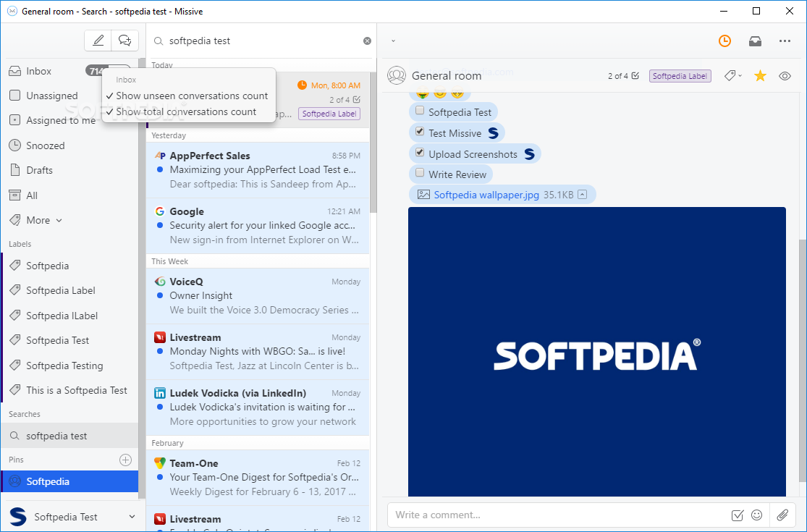Toggle Show unseen conversations count menu option
The width and height of the screenshot is (807, 532).
[x=188, y=96]
